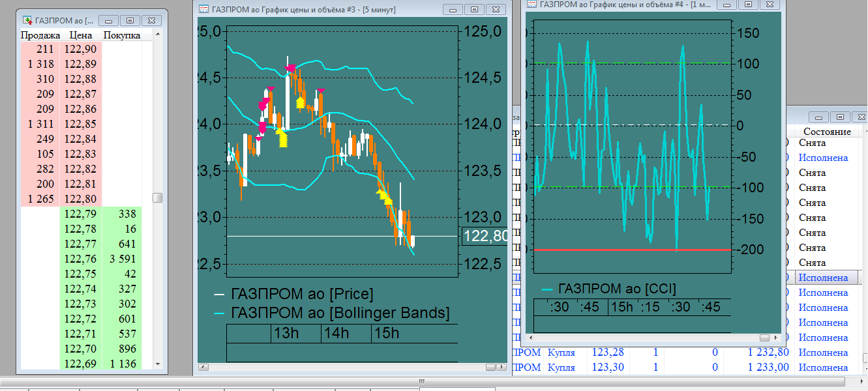Close the order book window

point(151,21)
